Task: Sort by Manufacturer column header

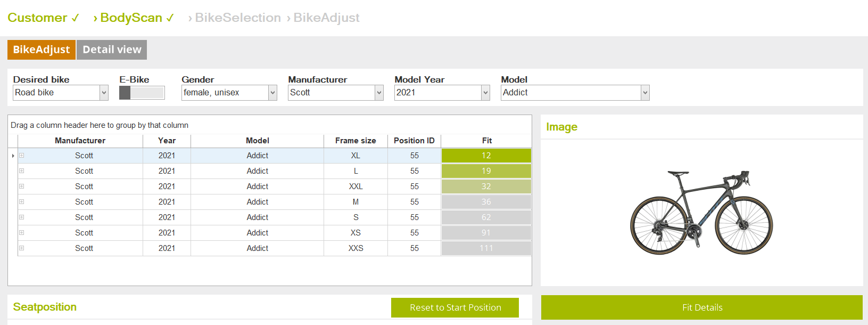Action: tap(80, 141)
